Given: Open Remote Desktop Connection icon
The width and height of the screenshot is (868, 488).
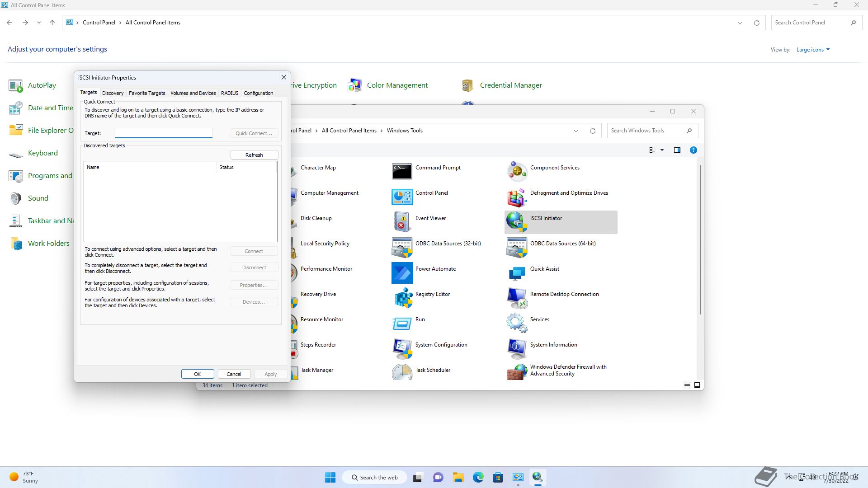Looking at the screenshot, I should point(517,298).
